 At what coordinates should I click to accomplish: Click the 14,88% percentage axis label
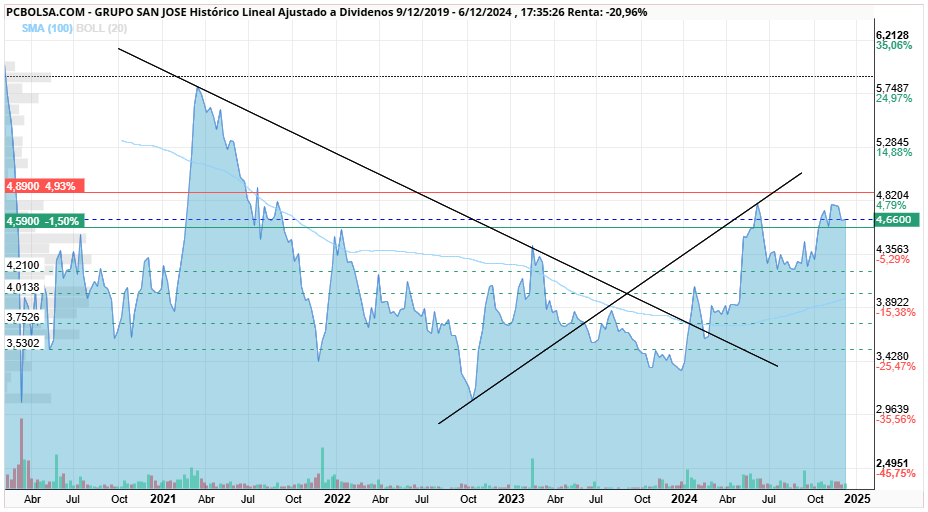[x=894, y=153]
